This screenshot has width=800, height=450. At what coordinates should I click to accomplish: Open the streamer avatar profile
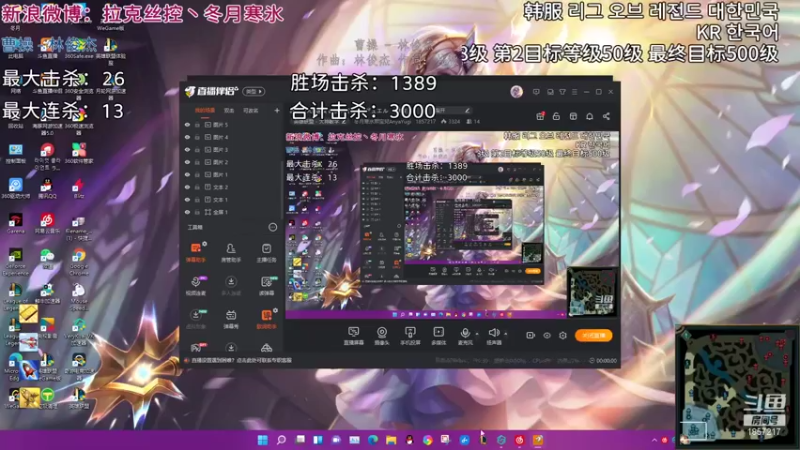tap(516, 91)
